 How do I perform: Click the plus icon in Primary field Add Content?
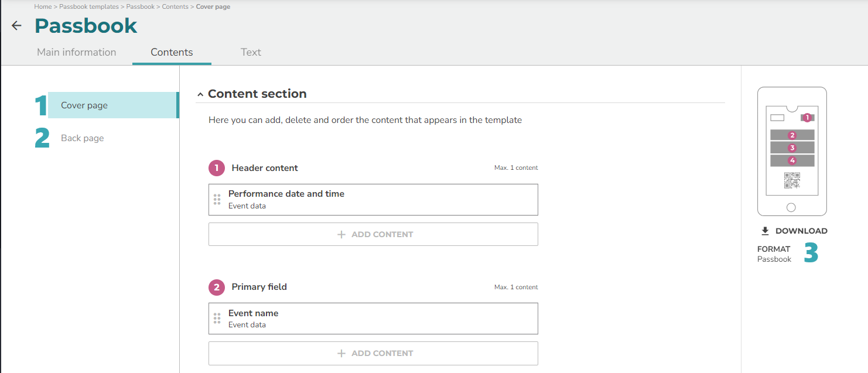341,353
